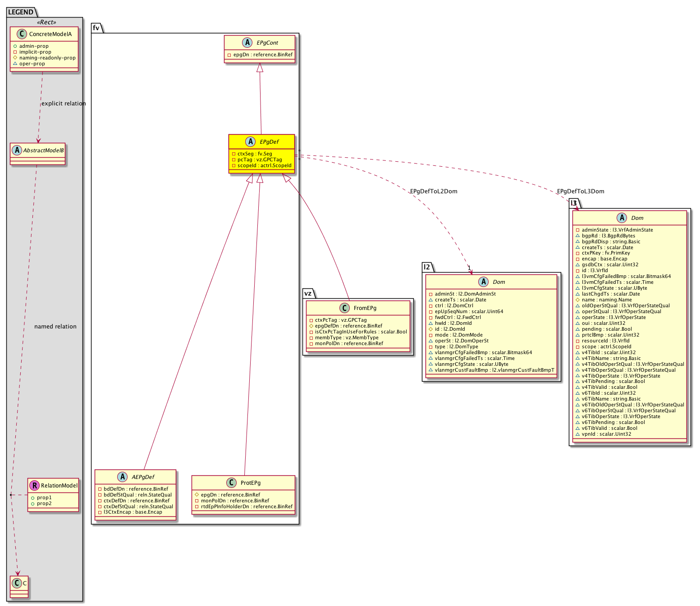This screenshot has height=606, width=700.
Task: Click the inheritance arrowhead below EPgCont
Action: tap(260, 68)
